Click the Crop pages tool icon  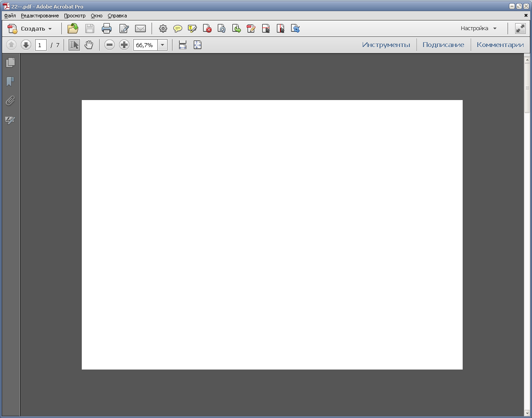coord(266,28)
